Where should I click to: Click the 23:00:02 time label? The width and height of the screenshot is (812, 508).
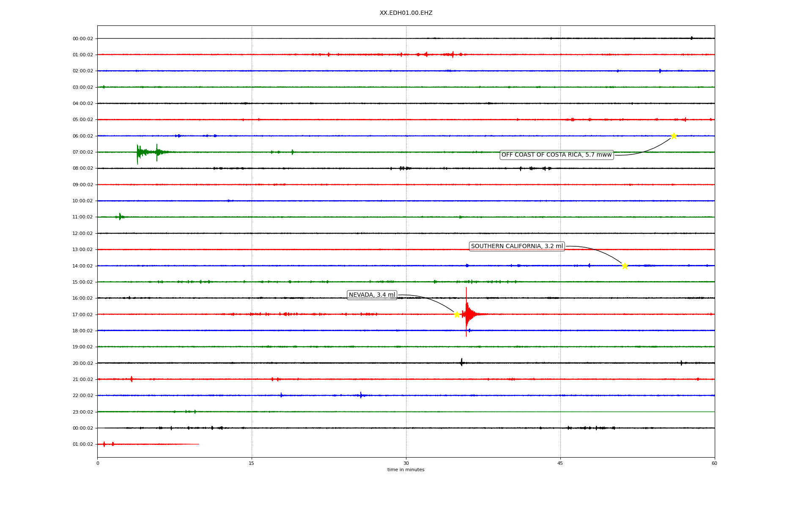pyautogui.click(x=83, y=412)
